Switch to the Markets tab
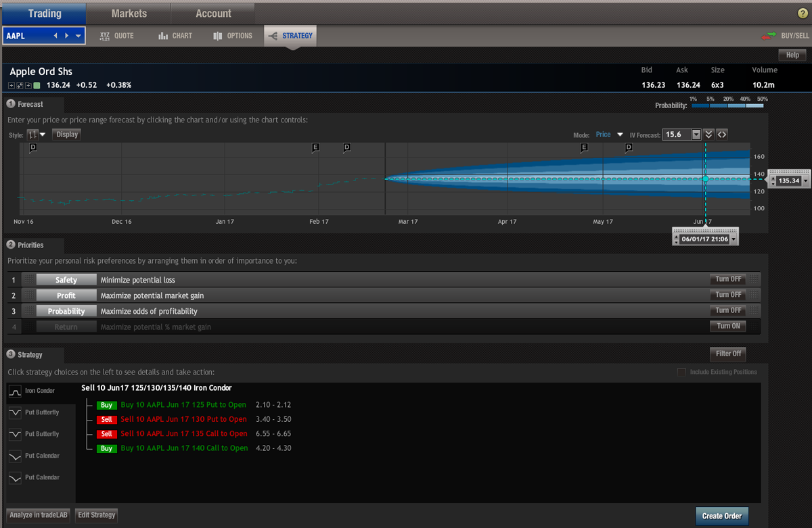Screen dimensions: 812x528 (x=129, y=14)
